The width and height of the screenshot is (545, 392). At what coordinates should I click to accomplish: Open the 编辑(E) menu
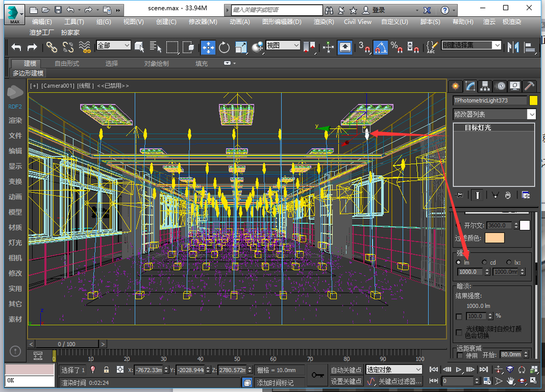[42, 22]
